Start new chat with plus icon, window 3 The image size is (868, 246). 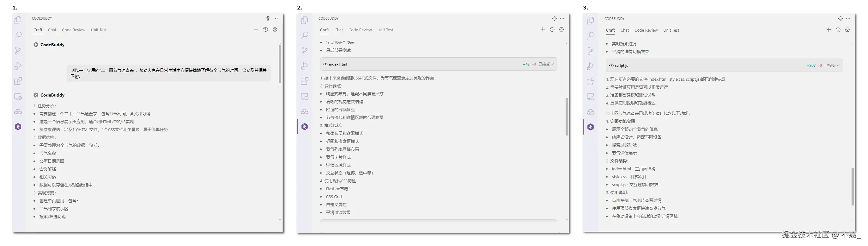point(829,30)
